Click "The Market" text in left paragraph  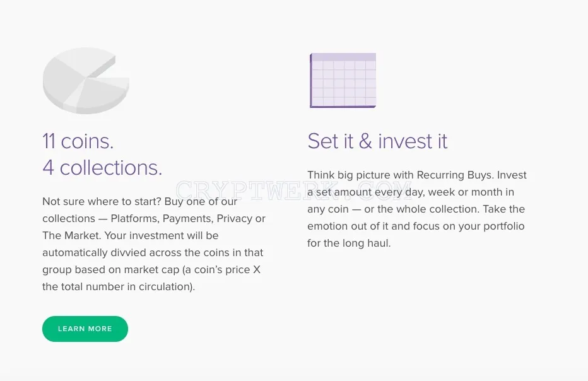71,235
